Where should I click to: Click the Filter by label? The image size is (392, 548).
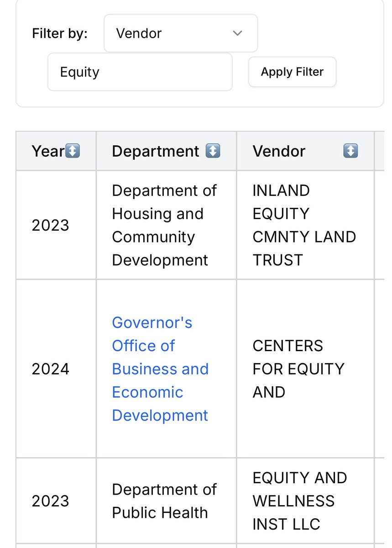[59, 33]
